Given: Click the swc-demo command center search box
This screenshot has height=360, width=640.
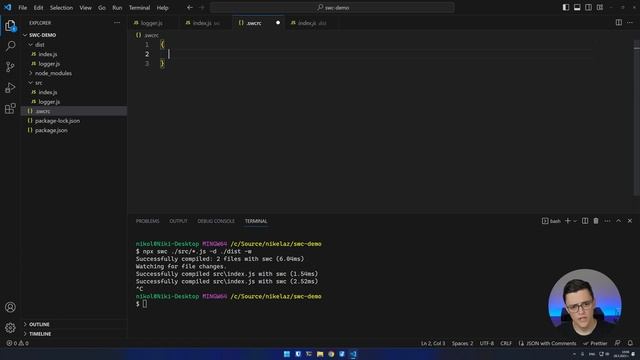Looking at the screenshot, I should (x=332, y=7).
